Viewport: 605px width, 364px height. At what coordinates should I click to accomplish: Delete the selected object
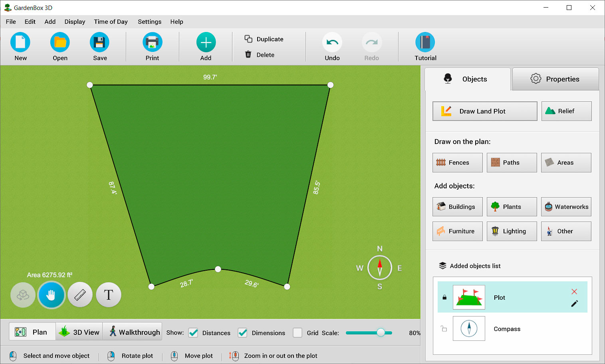[260, 55]
